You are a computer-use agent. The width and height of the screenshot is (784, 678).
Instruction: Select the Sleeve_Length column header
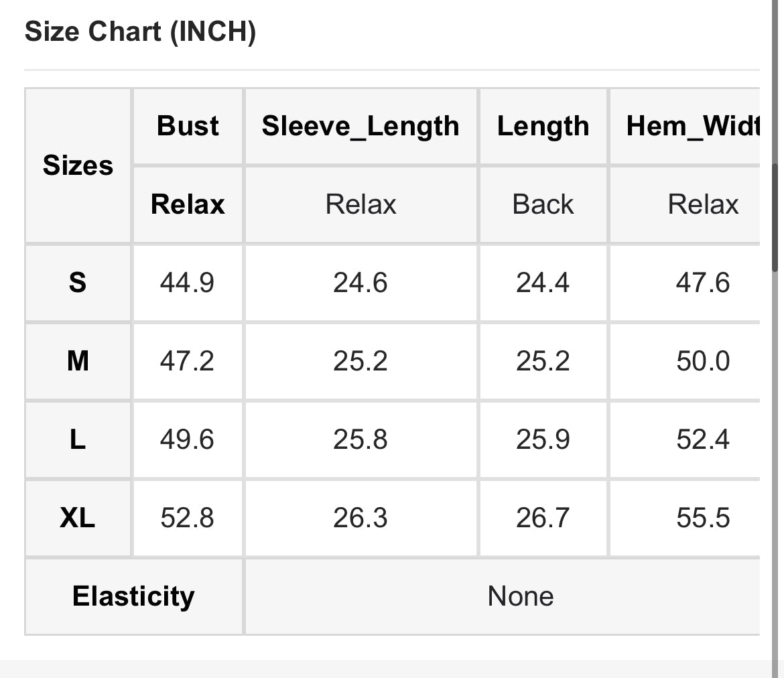pyautogui.click(x=361, y=126)
